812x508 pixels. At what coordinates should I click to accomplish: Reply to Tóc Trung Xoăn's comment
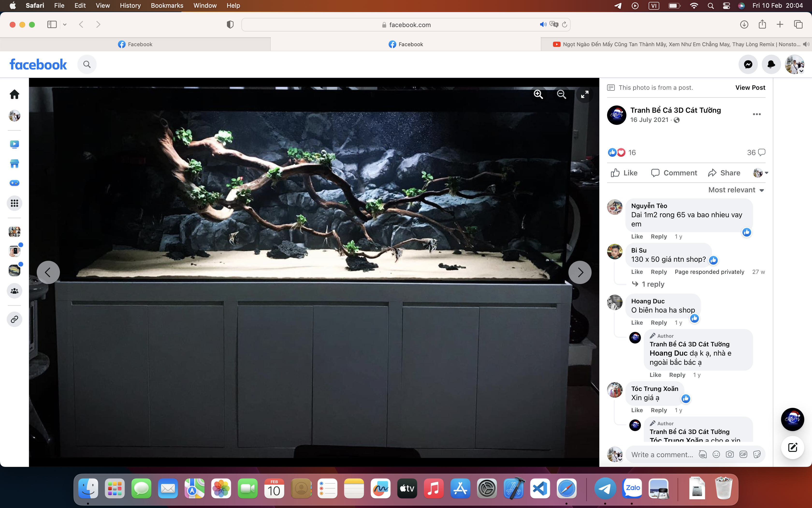659,410
